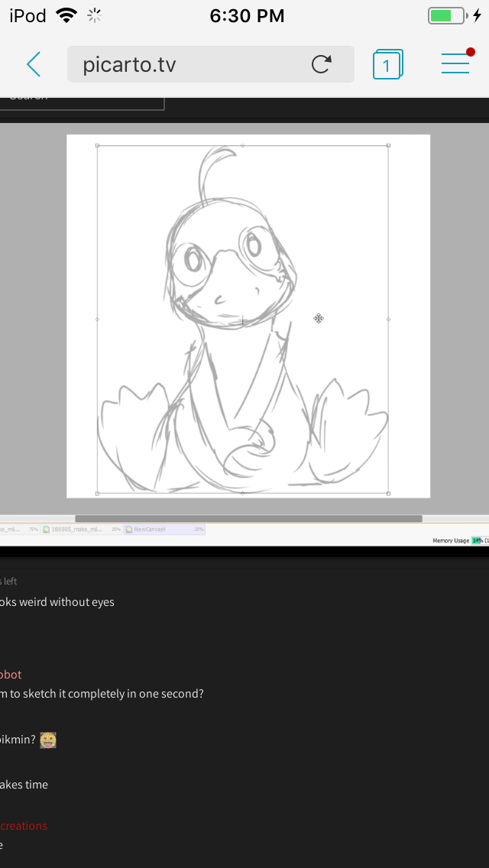489x868 pixels.
Task: Click chat message 'sketch it completely in one second?'
Action: pyautogui.click(x=110, y=694)
